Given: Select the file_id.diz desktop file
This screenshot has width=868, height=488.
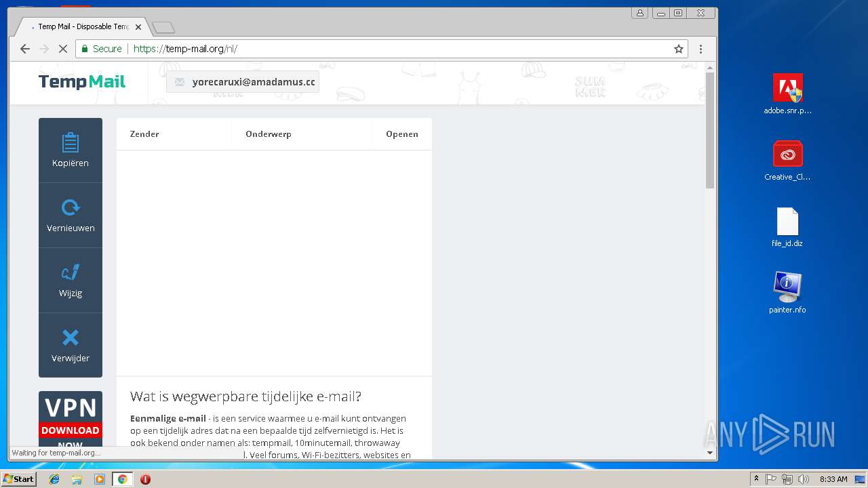Looking at the screenshot, I should point(787,227).
